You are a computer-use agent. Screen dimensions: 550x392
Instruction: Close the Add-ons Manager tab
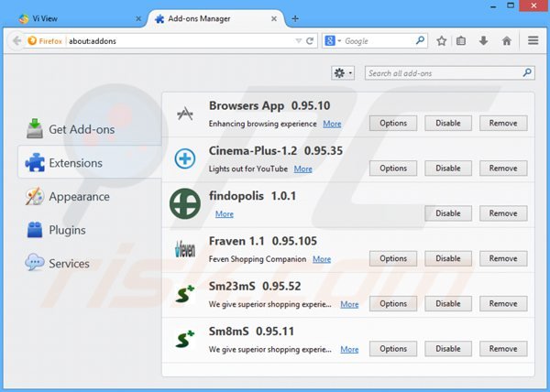274,18
